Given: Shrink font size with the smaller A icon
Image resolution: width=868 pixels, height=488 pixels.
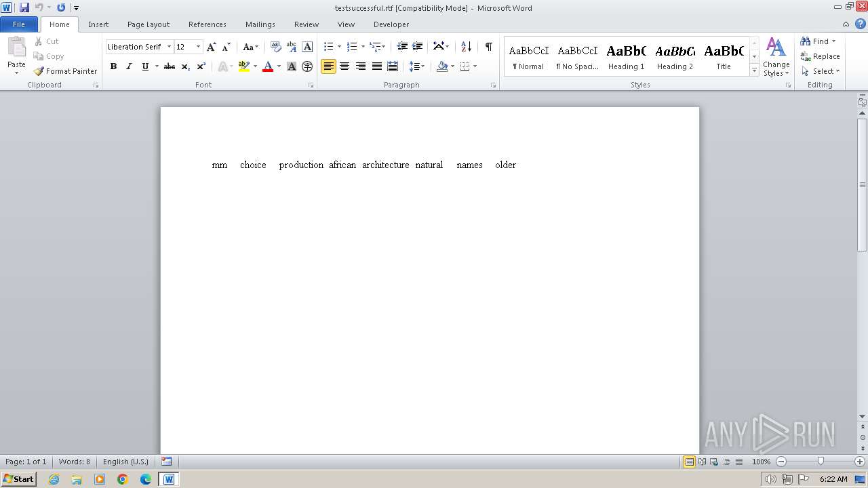Looking at the screenshot, I should pos(226,47).
